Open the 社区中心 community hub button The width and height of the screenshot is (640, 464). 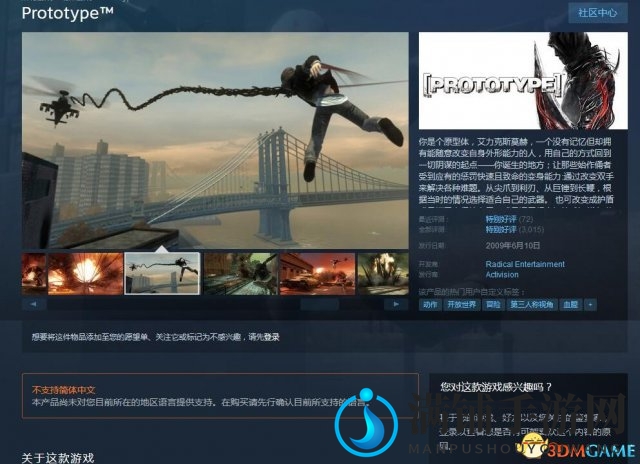pos(598,13)
